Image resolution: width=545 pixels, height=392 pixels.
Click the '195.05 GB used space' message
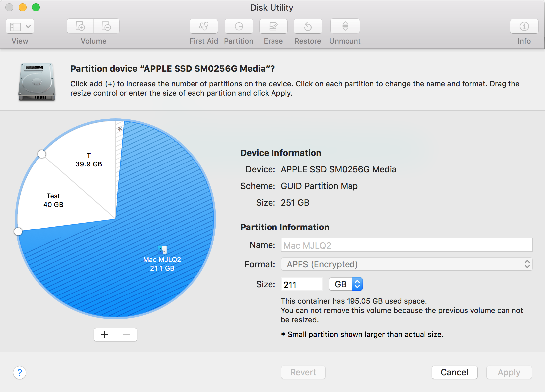pos(354,301)
